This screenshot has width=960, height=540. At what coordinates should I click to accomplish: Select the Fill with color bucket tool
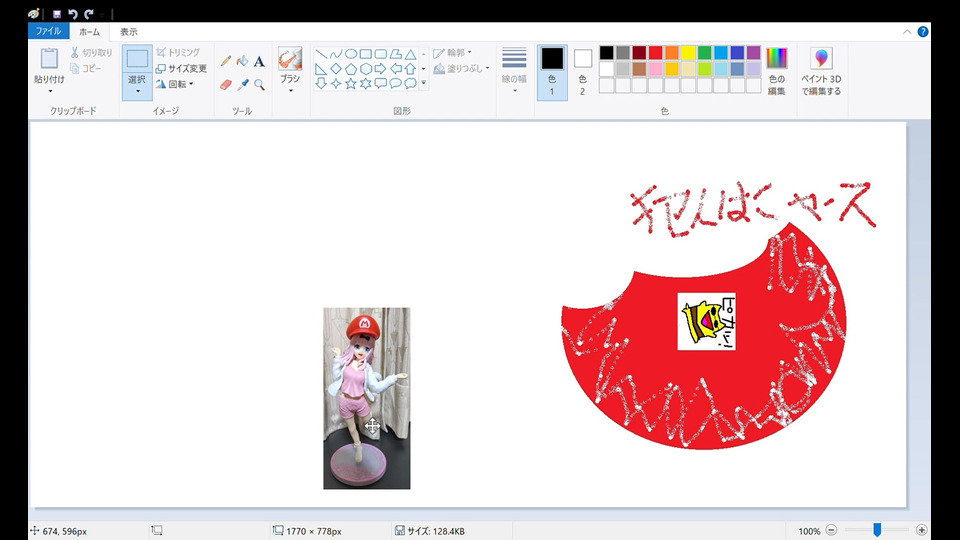242,61
